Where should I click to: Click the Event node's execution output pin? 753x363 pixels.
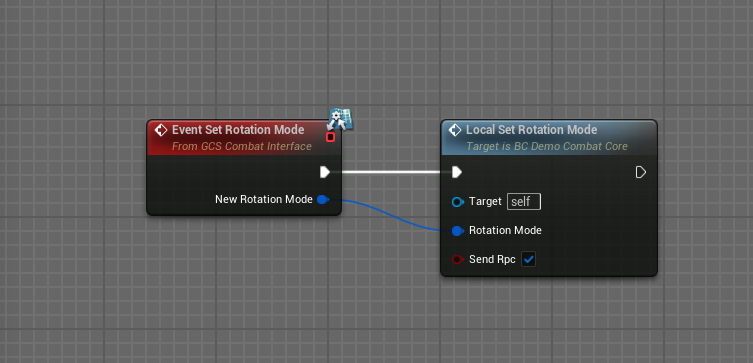[x=325, y=172]
